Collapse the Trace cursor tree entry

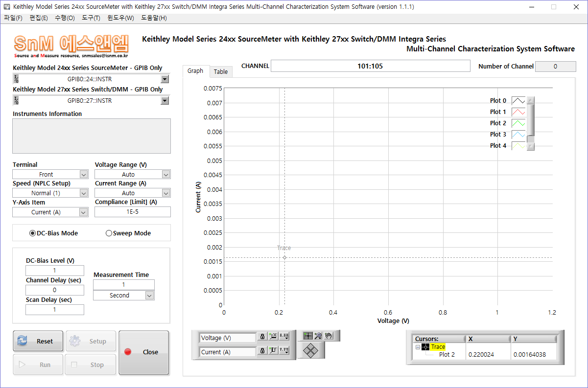418,347
